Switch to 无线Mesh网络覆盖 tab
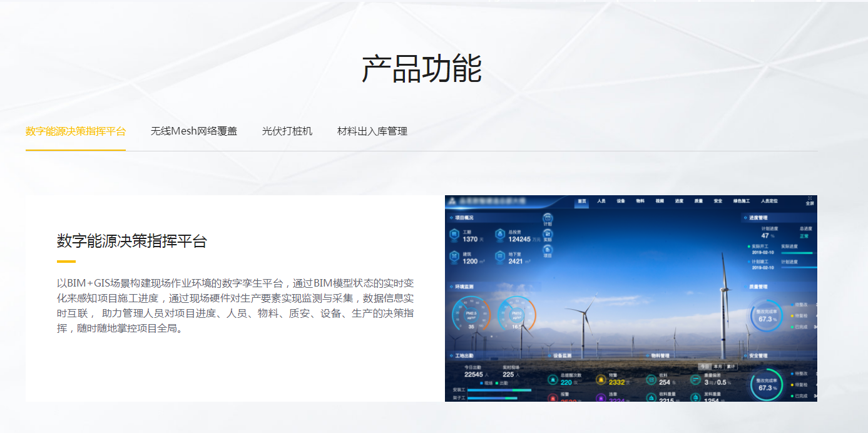Screen dimensions: 868x433 coord(194,131)
